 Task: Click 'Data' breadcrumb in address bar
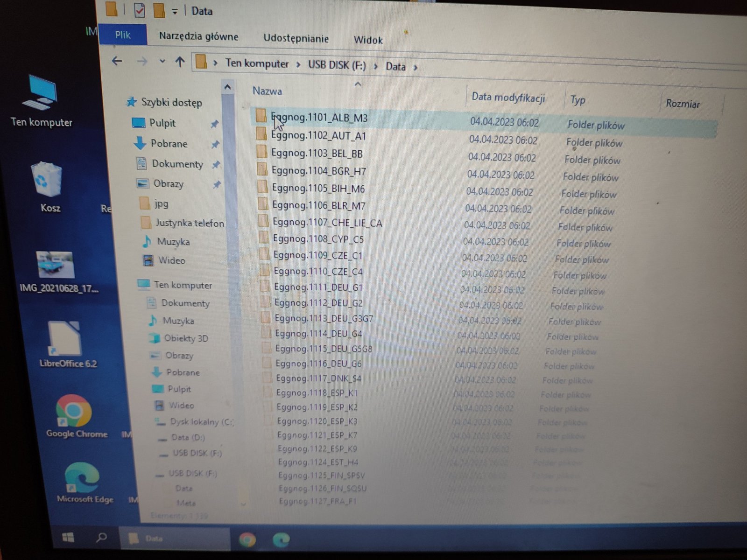pos(395,67)
